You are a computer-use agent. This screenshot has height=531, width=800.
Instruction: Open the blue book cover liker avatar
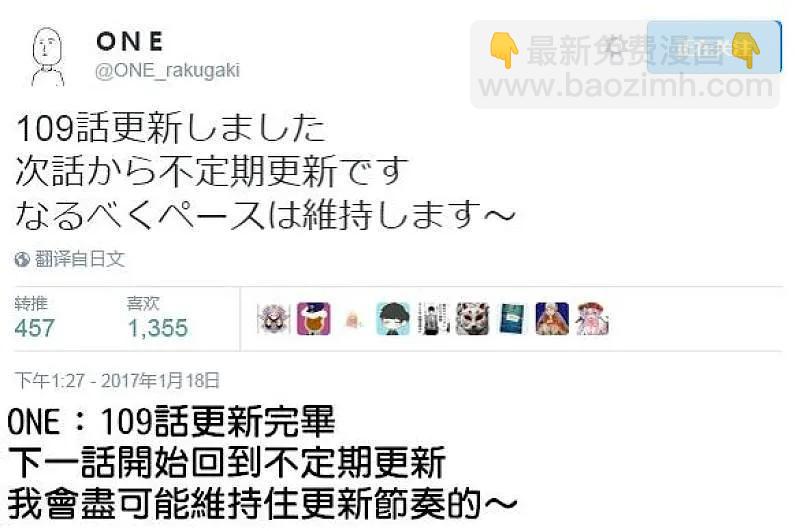pos(512,319)
